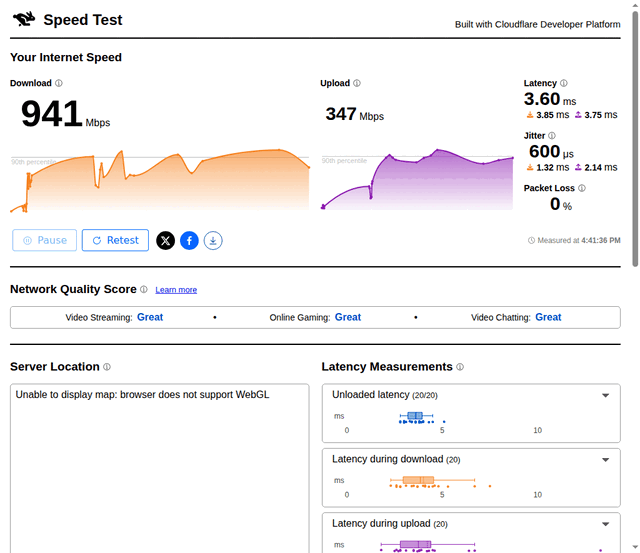Open Built with Cloudflare Developer Platform link
Image resolution: width=640 pixels, height=553 pixels.
[x=538, y=24]
